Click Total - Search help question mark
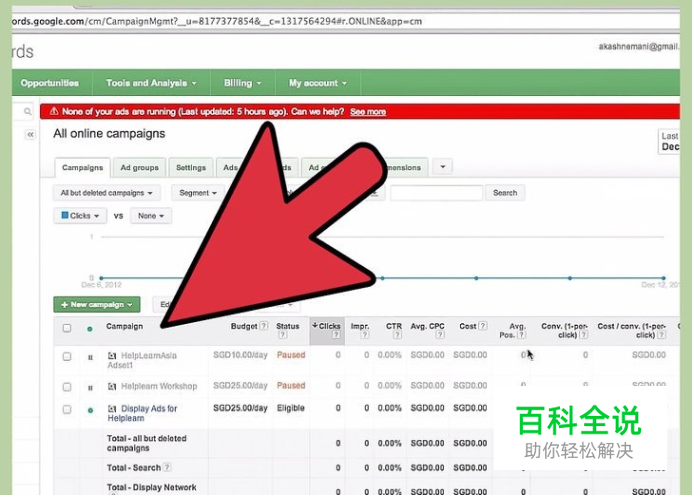Viewport: 692px width, 495px height. 167,467
